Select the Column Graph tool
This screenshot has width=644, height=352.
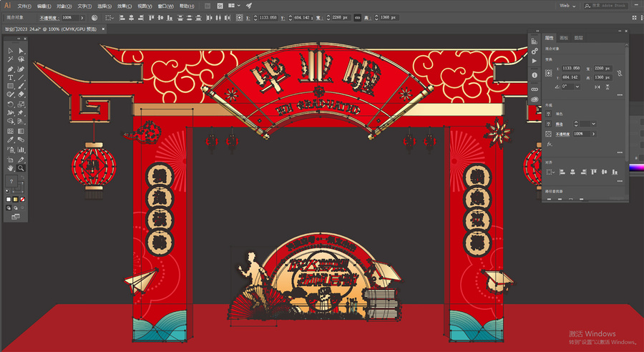(x=21, y=150)
